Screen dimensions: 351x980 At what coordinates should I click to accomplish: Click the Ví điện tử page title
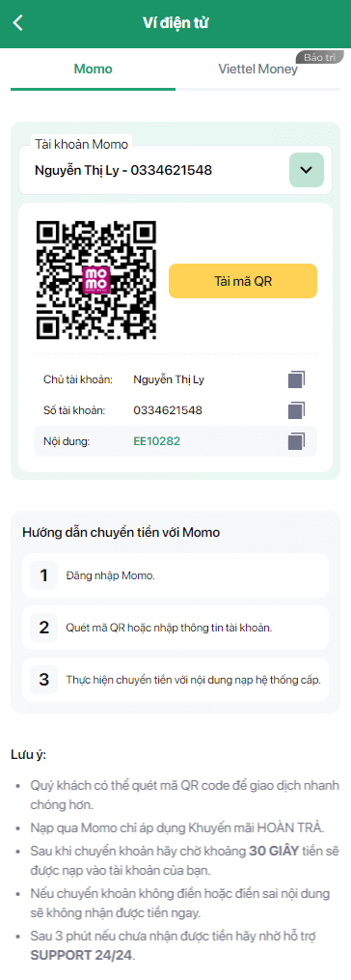[x=175, y=24]
